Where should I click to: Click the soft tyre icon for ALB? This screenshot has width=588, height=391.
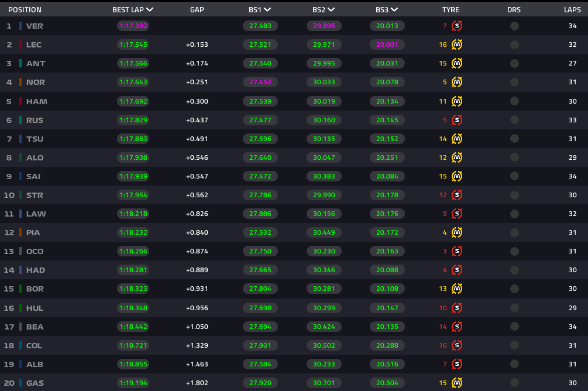tap(457, 364)
